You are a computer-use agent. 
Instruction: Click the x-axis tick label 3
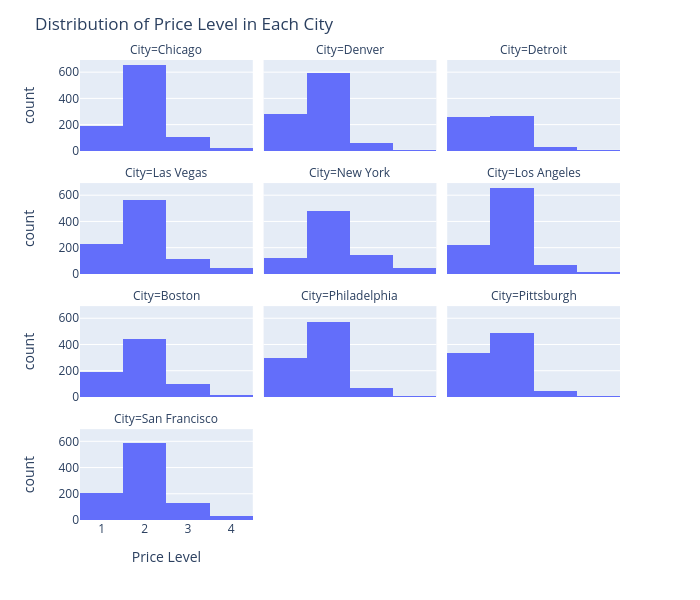(187, 529)
